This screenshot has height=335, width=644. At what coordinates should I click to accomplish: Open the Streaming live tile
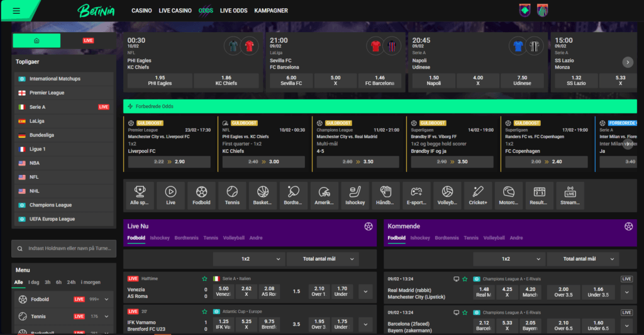click(570, 195)
